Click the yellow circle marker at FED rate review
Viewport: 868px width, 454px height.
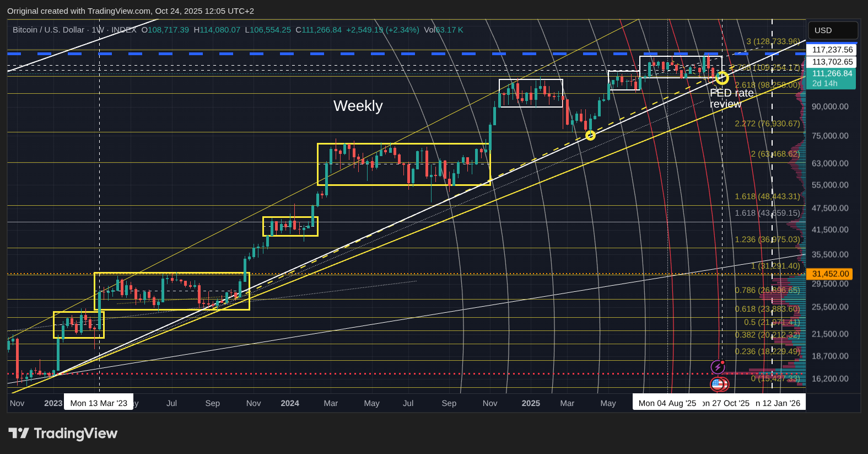[722, 78]
